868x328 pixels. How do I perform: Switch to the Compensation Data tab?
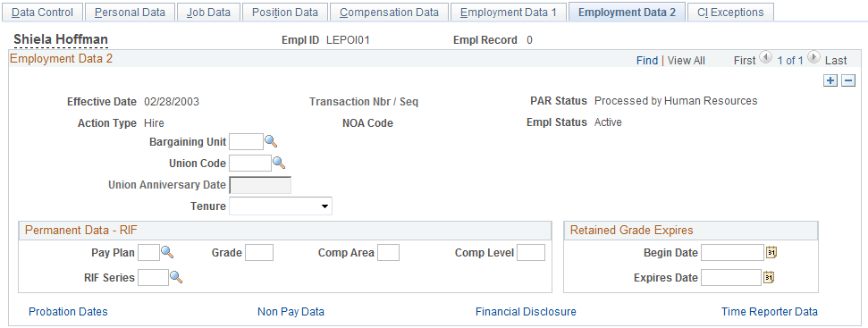coord(389,12)
